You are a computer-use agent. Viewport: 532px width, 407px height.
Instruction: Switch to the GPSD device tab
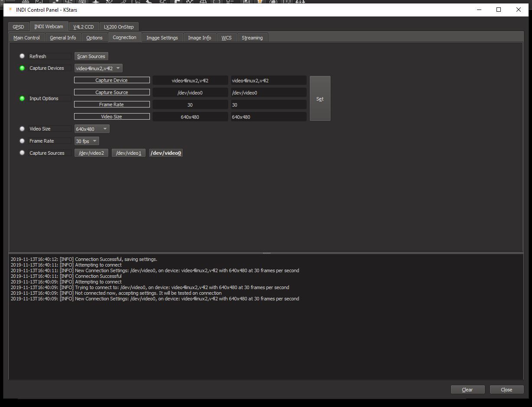point(18,27)
